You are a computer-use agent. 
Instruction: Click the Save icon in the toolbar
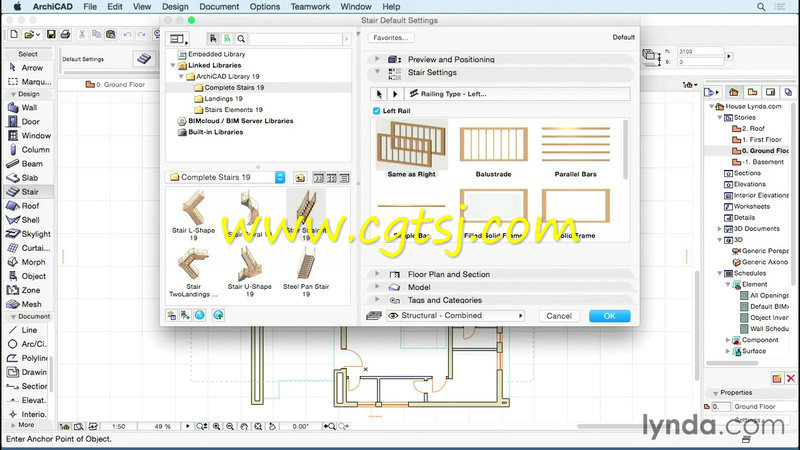51,34
